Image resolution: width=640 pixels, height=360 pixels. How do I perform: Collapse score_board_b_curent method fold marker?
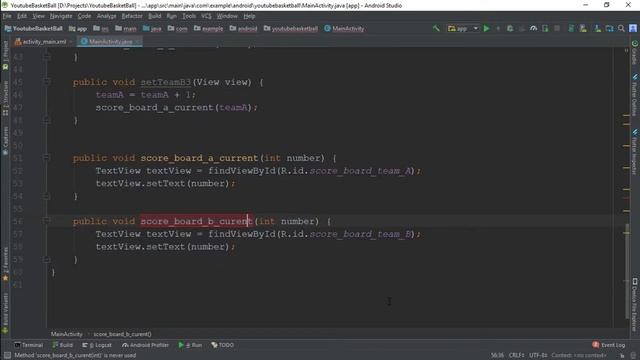[47, 221]
